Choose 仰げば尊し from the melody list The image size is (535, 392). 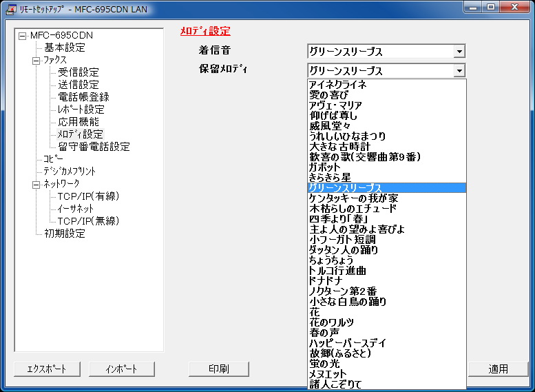coord(386,116)
